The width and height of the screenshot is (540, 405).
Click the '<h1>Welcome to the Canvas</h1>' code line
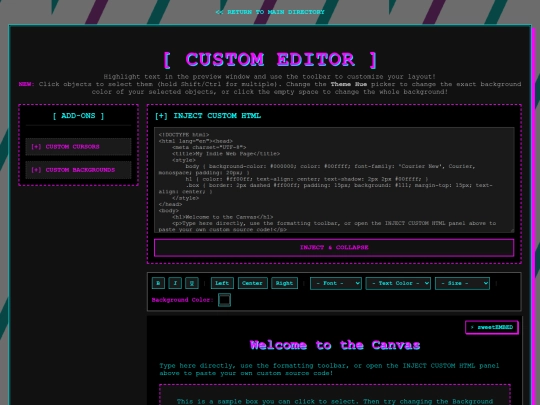pos(222,217)
